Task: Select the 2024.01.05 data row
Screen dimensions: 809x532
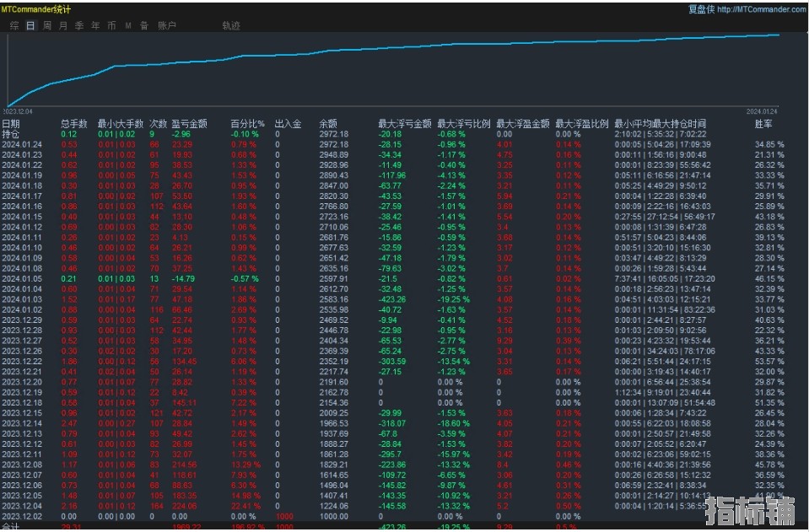Action: click(20, 279)
